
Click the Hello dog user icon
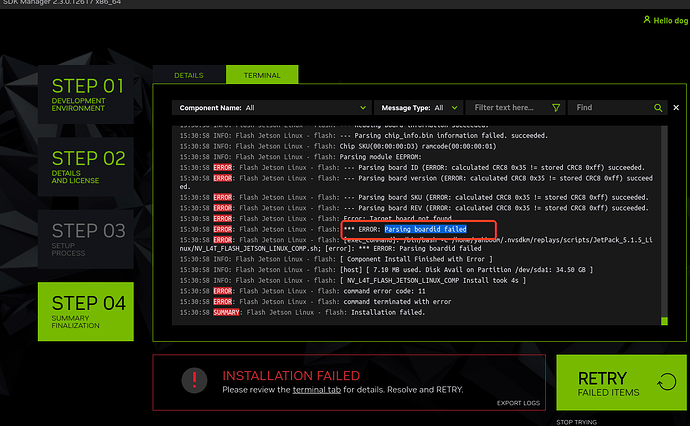[x=646, y=20]
